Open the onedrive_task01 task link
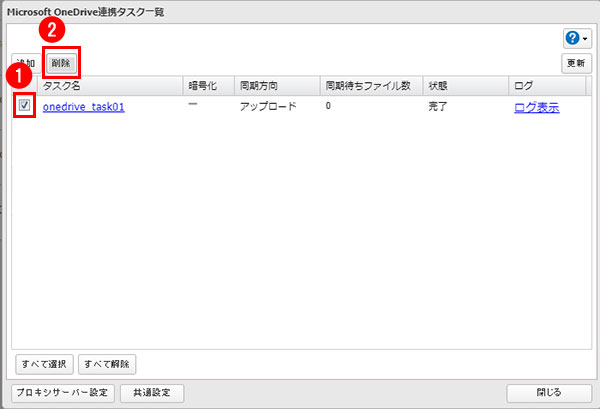The height and width of the screenshot is (409, 600). pos(83,107)
